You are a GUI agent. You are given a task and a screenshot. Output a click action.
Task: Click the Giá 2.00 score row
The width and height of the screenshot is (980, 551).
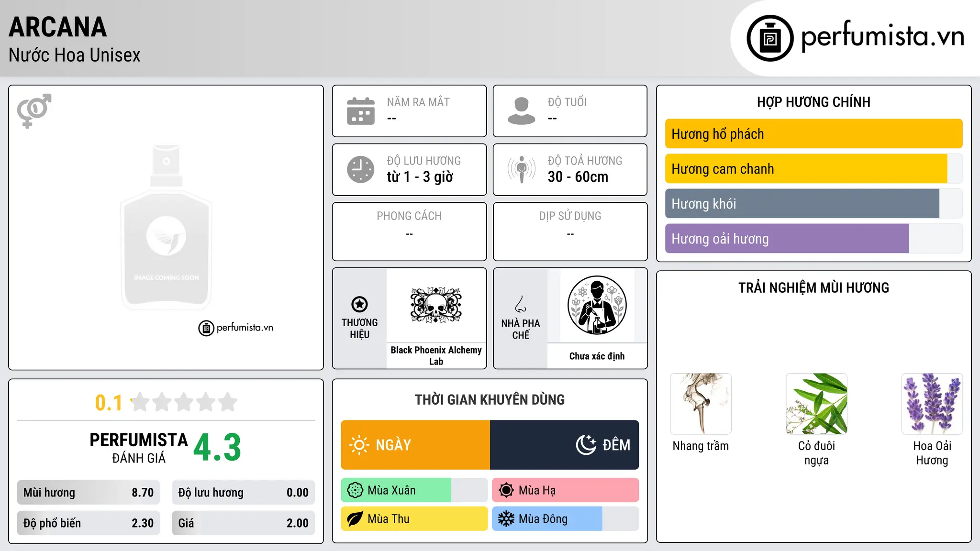click(x=243, y=523)
